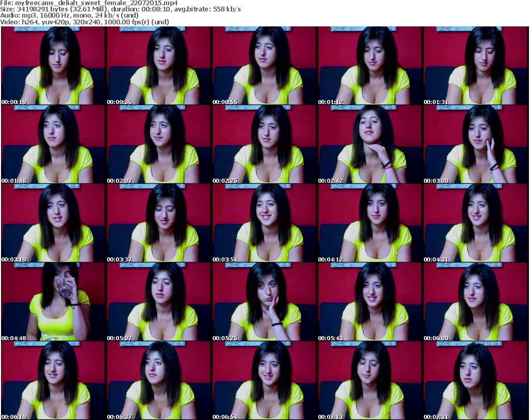
Task: Pick the thumbnail at 00:03:37
Action: click(159, 223)
